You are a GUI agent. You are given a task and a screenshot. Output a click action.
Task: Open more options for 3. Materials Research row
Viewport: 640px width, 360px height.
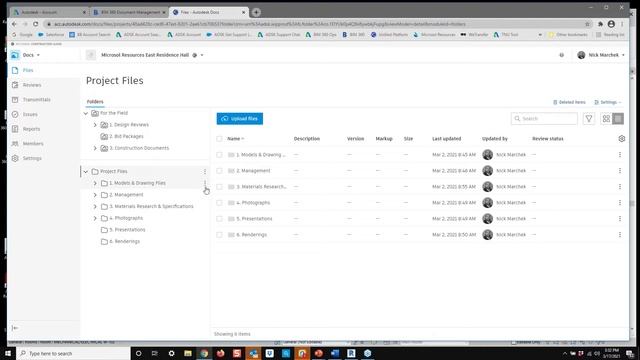point(620,187)
